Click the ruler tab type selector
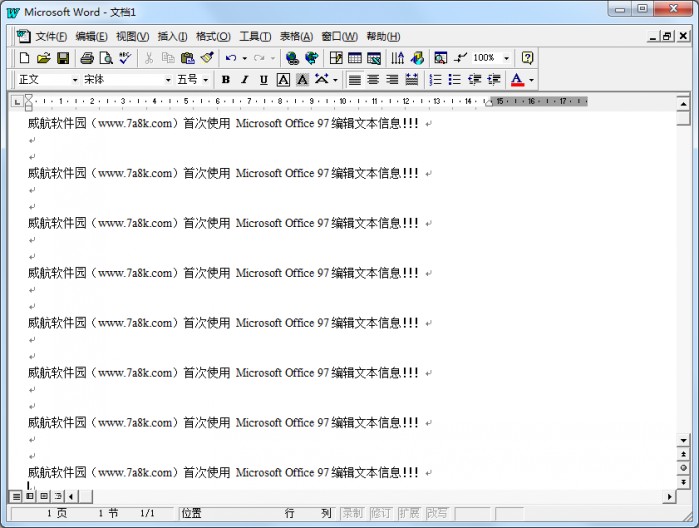 coord(17,102)
